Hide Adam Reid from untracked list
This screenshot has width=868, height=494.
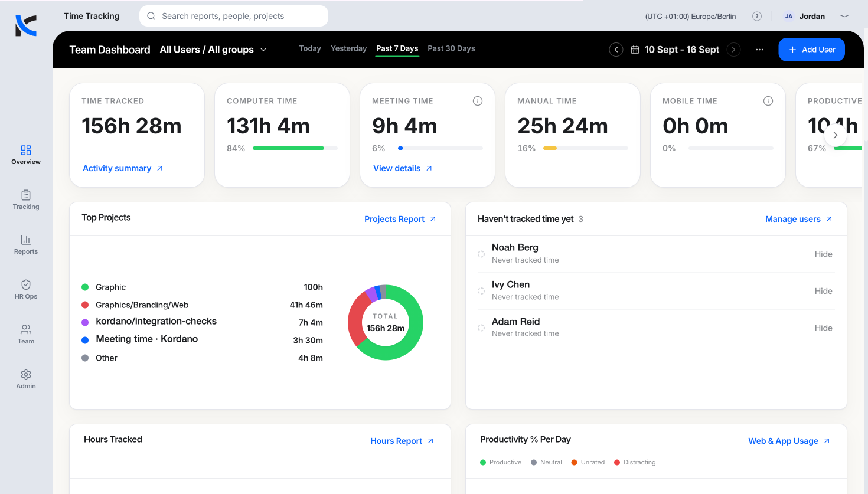point(823,328)
